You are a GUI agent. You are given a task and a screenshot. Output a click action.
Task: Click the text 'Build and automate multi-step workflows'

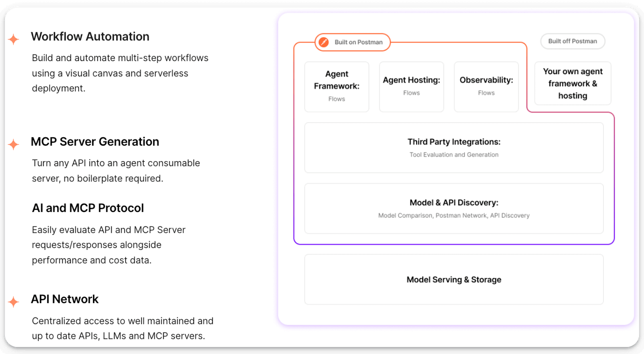[120, 58]
